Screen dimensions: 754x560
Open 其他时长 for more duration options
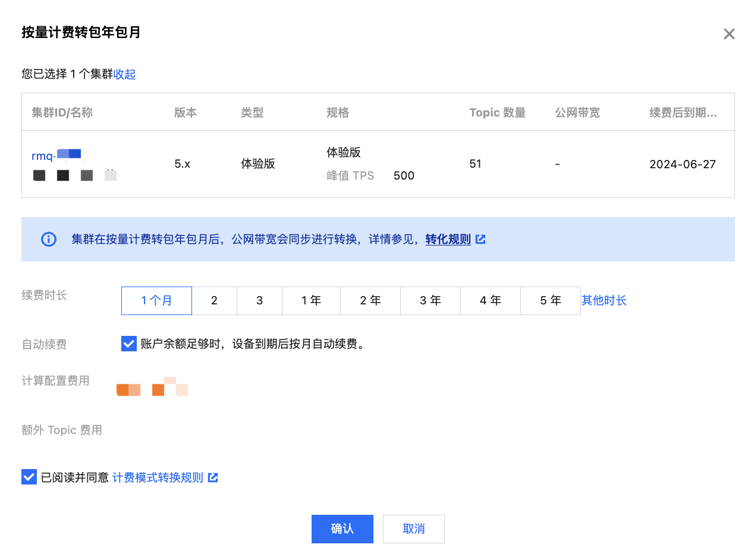pos(604,301)
